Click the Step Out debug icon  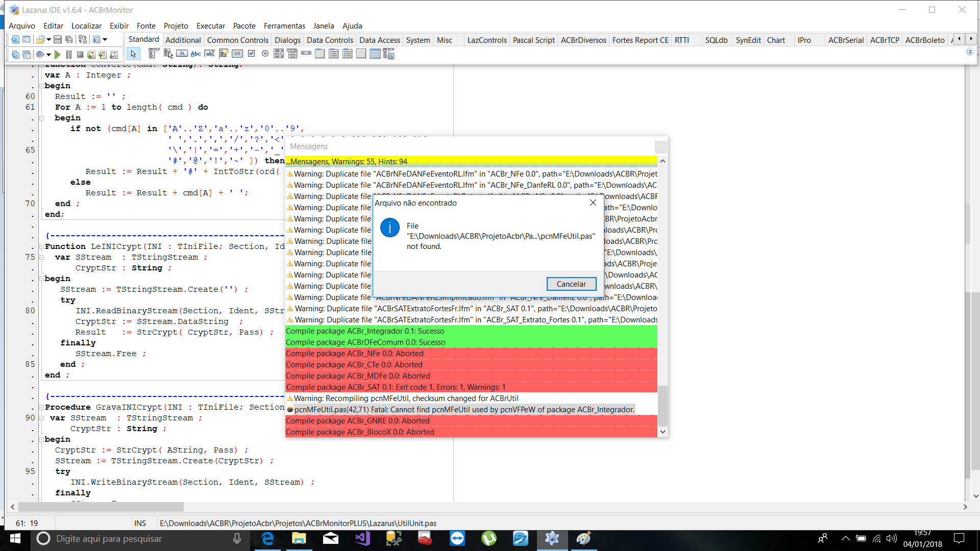[x=114, y=54]
